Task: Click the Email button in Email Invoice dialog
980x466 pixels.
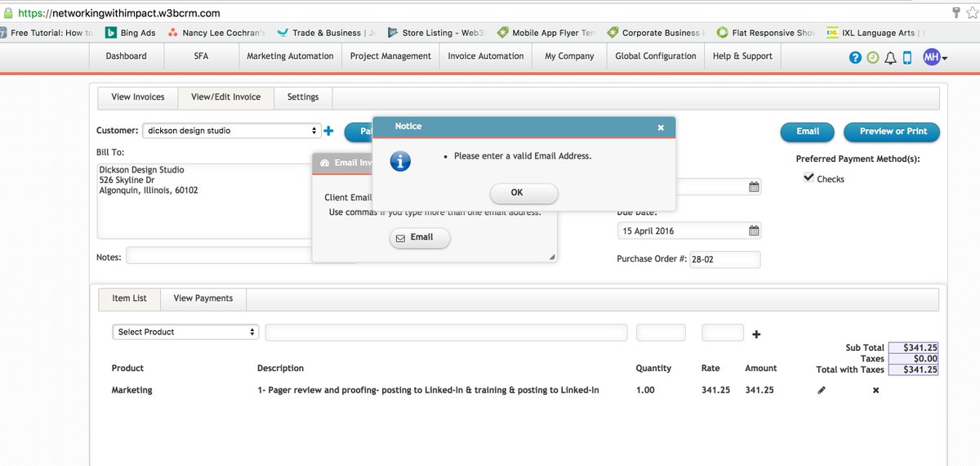Action: point(420,238)
